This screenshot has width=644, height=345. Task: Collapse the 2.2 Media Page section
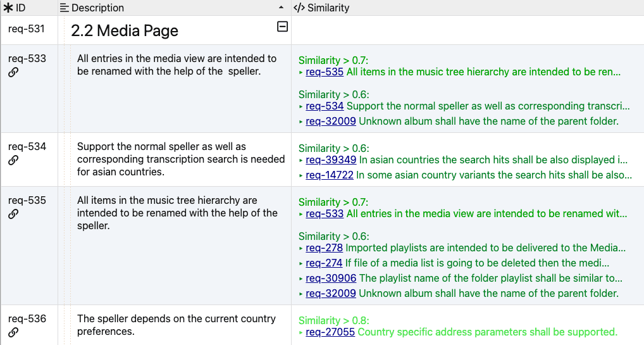click(x=283, y=27)
